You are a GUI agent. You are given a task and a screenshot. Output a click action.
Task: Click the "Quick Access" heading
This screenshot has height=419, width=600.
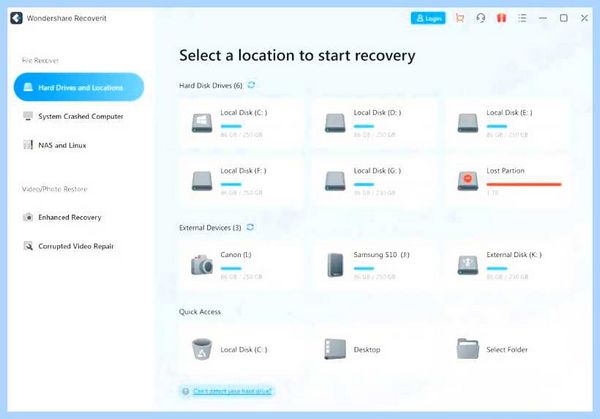(x=200, y=312)
